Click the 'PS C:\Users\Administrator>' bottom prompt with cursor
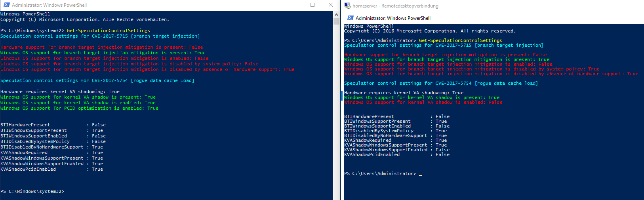The image size is (644, 200). tap(383, 173)
